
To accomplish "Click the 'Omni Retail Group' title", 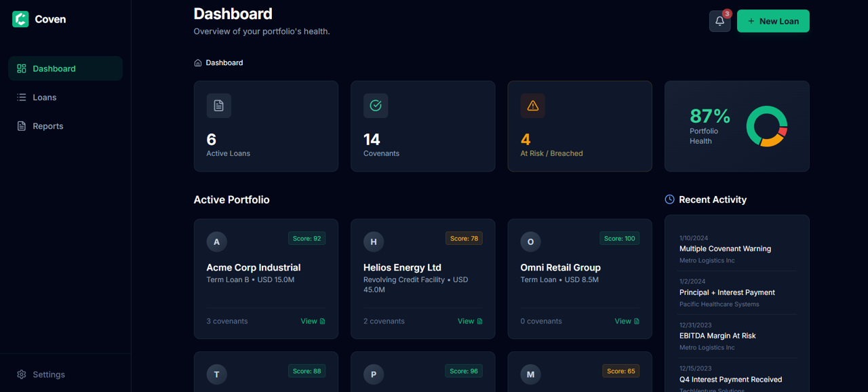I will 561,268.
